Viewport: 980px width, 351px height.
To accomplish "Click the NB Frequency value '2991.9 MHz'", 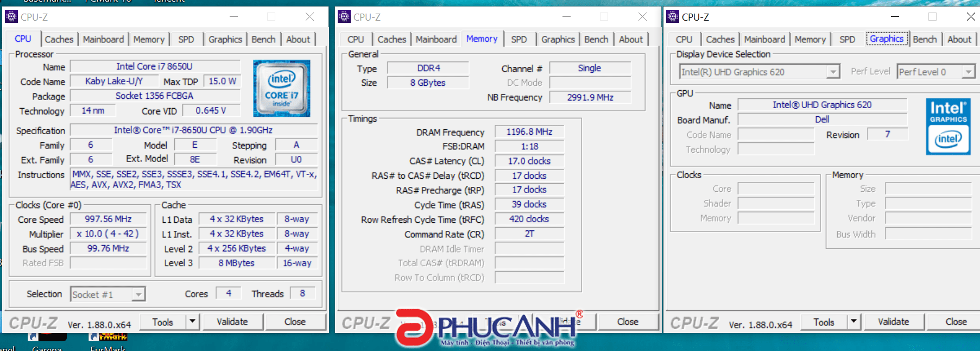I will coord(590,97).
